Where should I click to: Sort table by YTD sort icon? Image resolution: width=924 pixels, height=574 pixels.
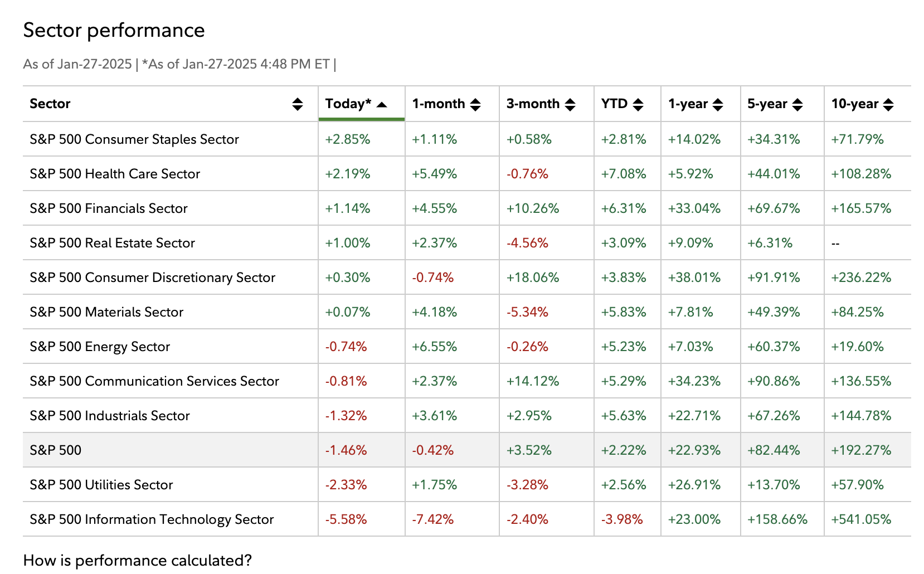pyautogui.click(x=638, y=104)
